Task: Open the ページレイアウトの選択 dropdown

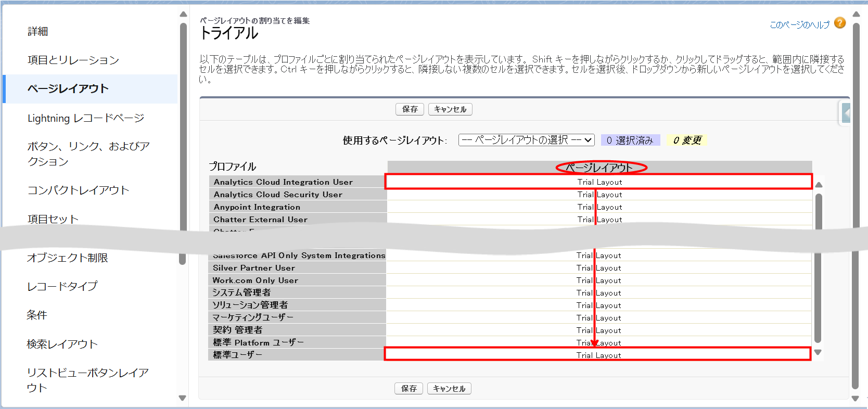Action: pyautogui.click(x=526, y=140)
